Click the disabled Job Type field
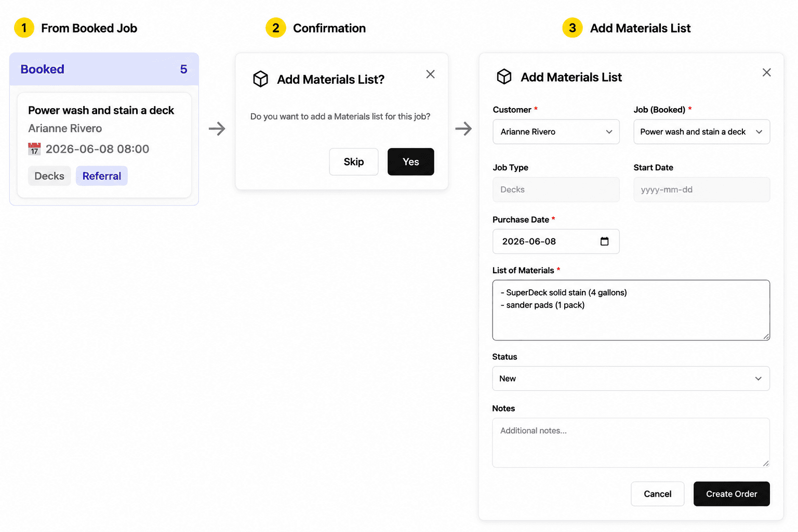 556,190
